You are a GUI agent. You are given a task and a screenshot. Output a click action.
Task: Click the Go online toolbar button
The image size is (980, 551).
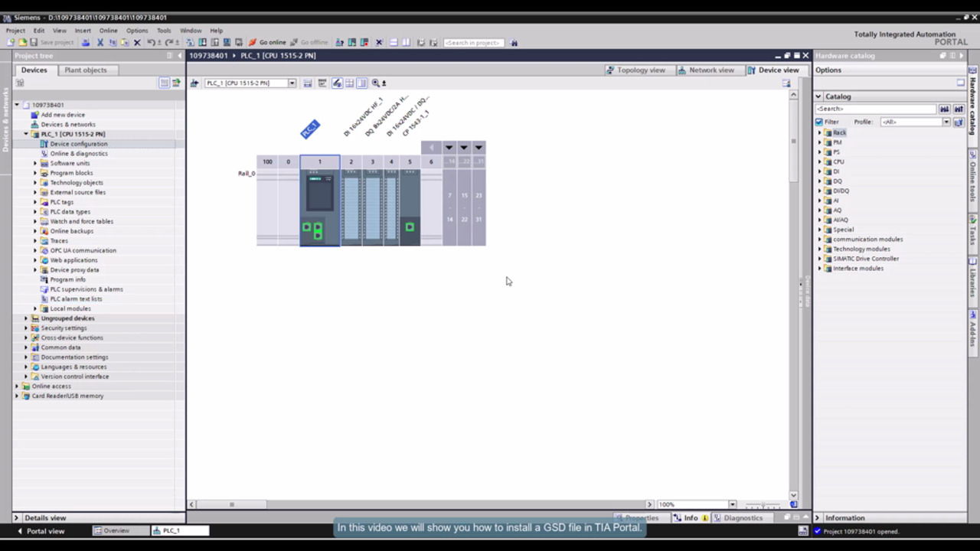[x=267, y=43]
